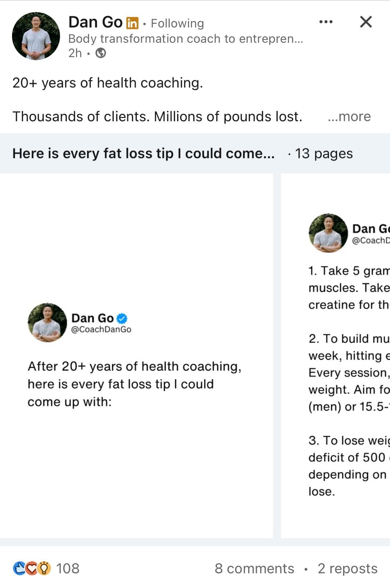This screenshot has height=588, width=390.
Task: Click the globe visibility icon under the name
Action: 101,53
